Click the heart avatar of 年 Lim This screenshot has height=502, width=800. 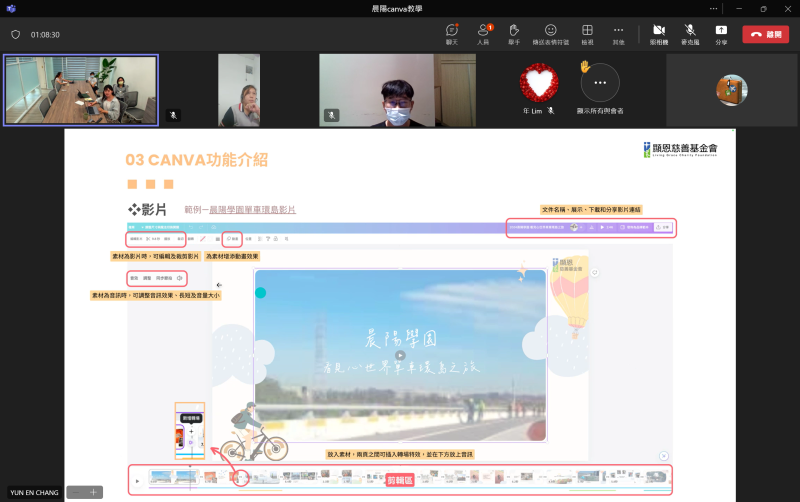click(539, 83)
